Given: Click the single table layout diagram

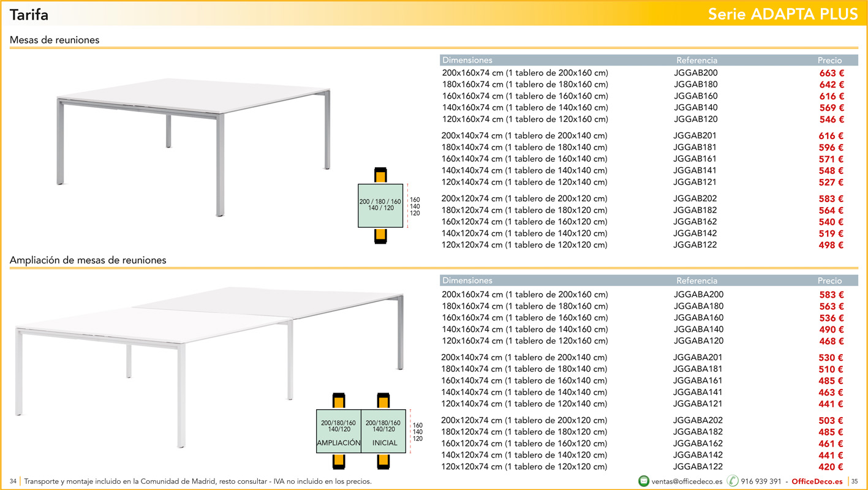Looking at the screenshot, I should click(x=380, y=206).
